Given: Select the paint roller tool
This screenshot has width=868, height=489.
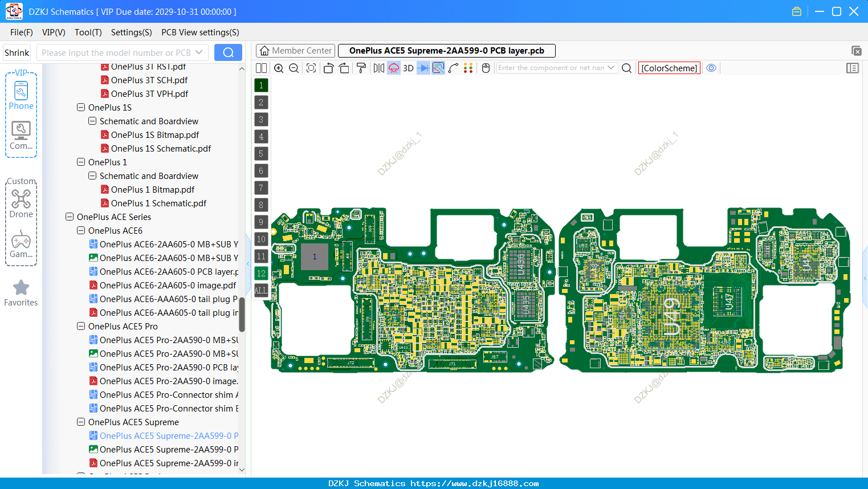Looking at the screenshot, I should pos(361,68).
